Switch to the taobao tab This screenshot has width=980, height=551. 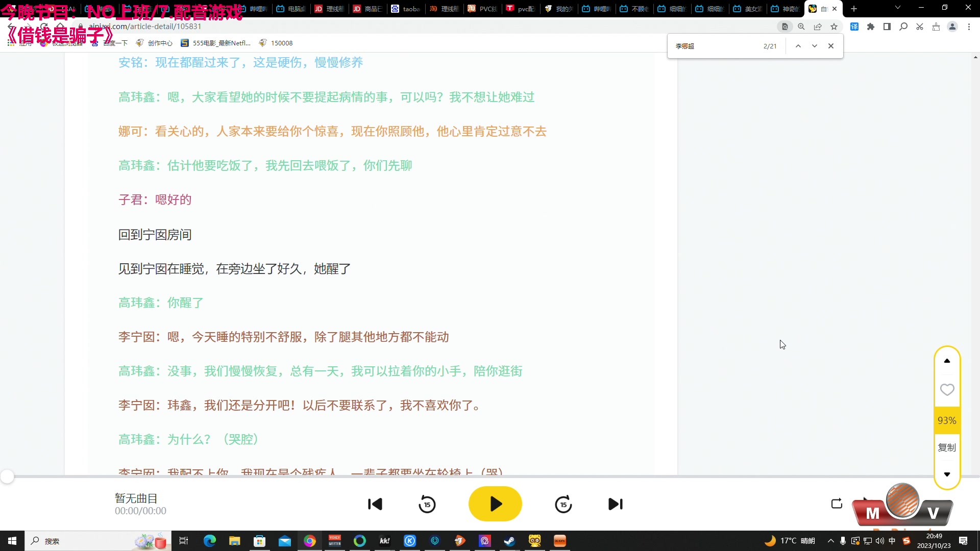point(406,9)
